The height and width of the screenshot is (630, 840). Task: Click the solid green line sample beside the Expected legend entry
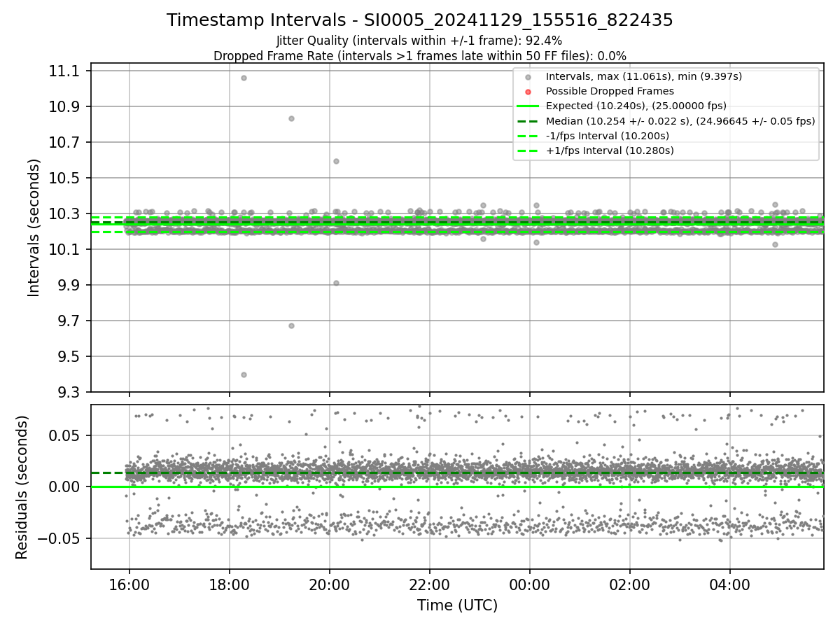pos(528,106)
